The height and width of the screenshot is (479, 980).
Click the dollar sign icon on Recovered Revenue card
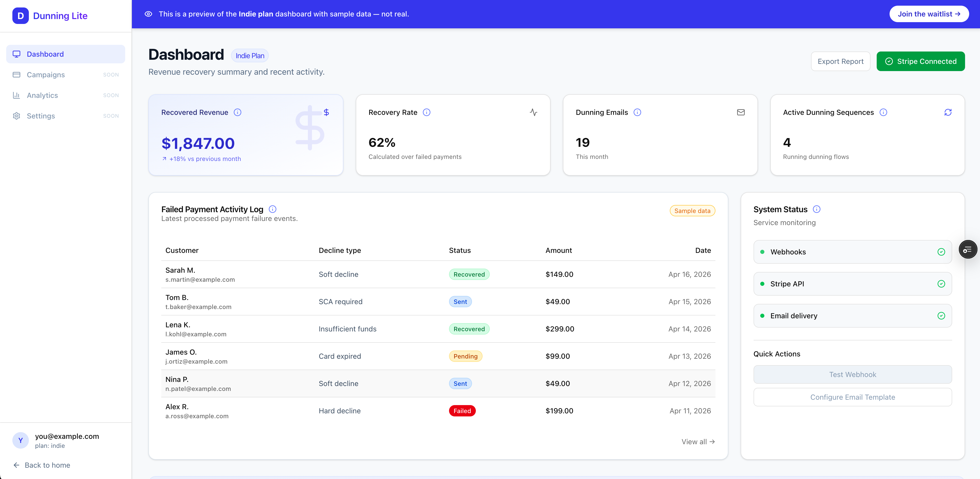(326, 112)
